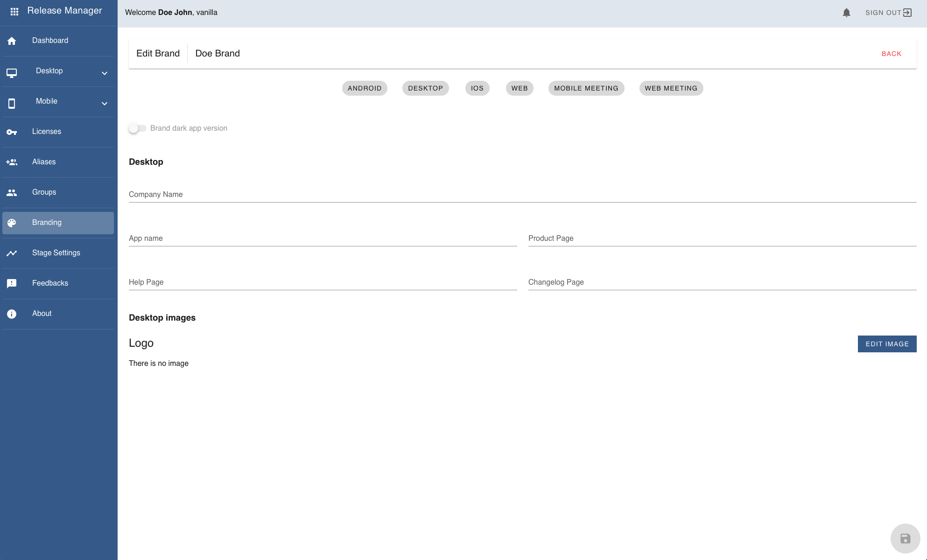Toggle Brand dark app version switch

coord(137,128)
